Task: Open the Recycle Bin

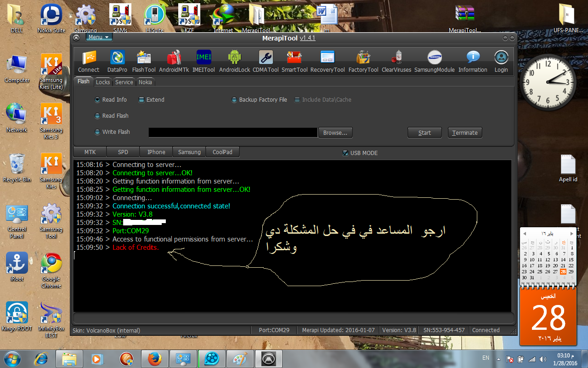Action: tap(17, 167)
